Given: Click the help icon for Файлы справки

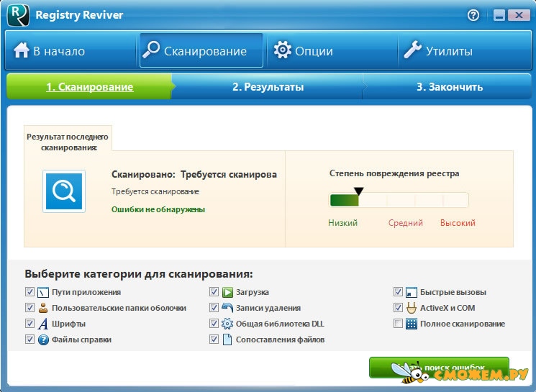Looking at the screenshot, I should tap(43, 339).
